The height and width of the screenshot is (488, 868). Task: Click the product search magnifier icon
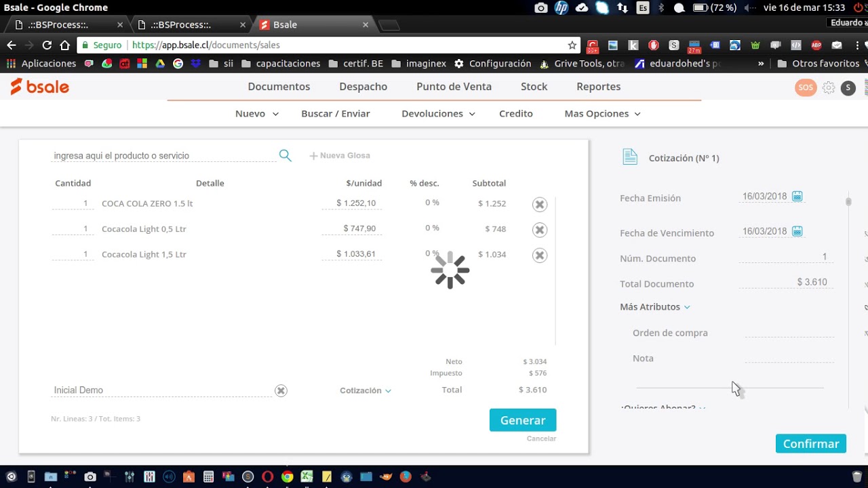point(285,156)
